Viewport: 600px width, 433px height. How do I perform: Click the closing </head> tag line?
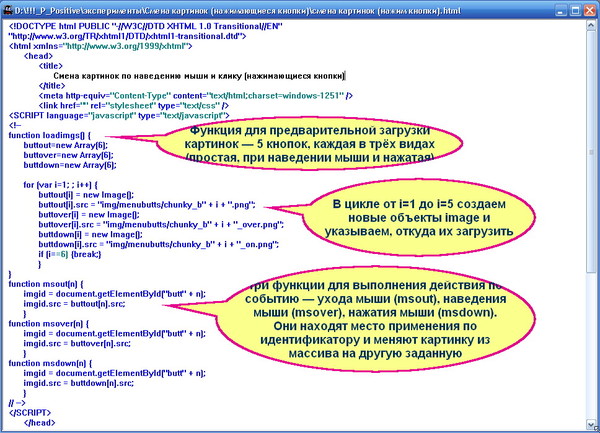pyautogui.click(x=40, y=423)
